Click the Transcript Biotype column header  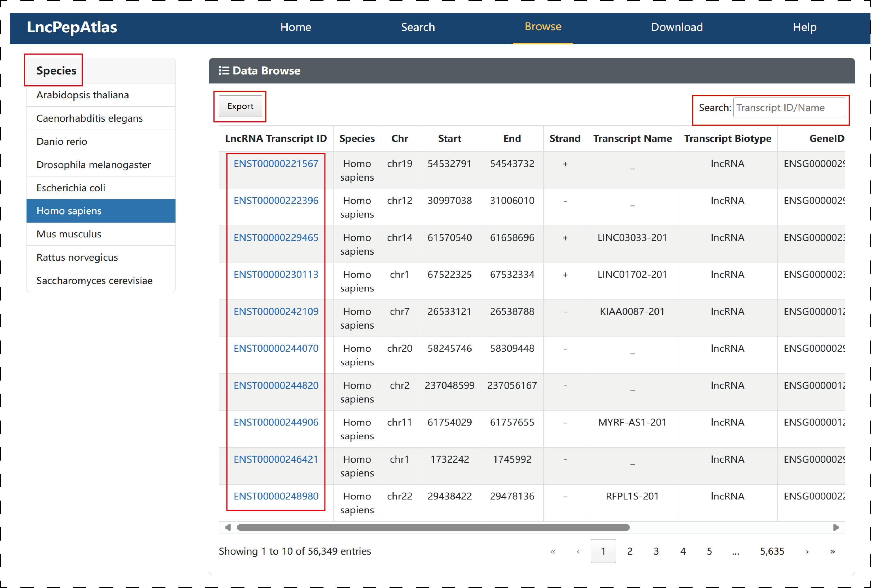tap(728, 139)
